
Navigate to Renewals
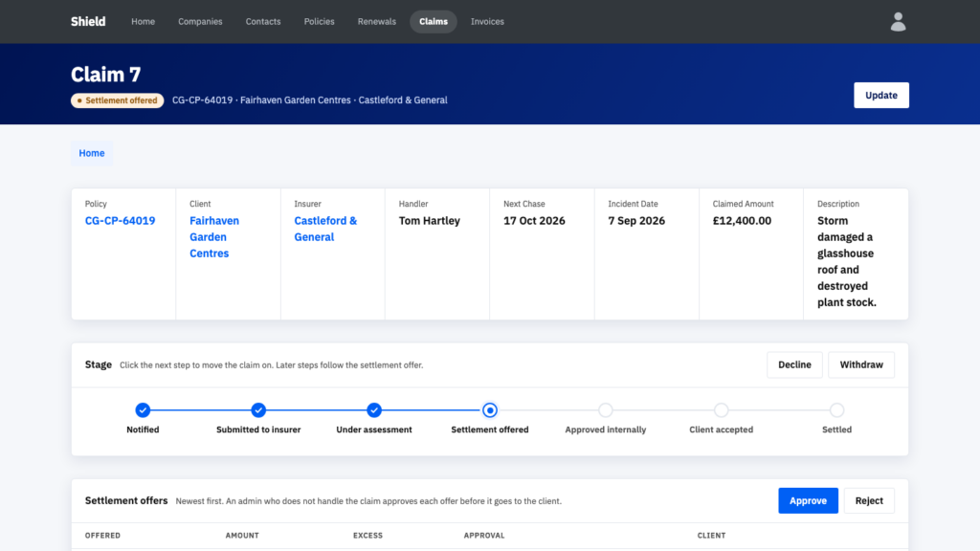point(377,21)
